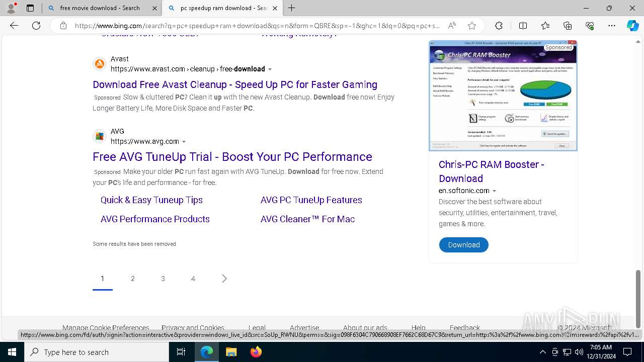This screenshot has height=362, width=644.
Task: Open the tab actions menu icon
Action: (x=30, y=8)
